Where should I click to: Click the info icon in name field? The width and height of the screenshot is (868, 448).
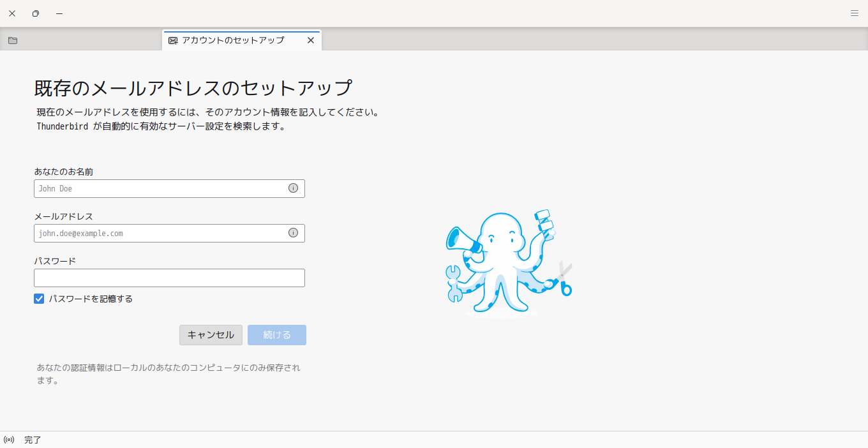point(293,188)
